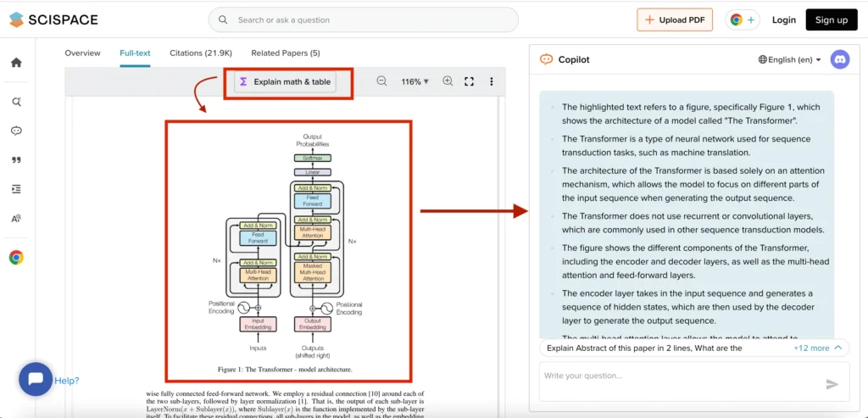Viewport: 868px width, 418px height.
Task: Switch to the Citations (21.9K) tab
Action: (201, 53)
